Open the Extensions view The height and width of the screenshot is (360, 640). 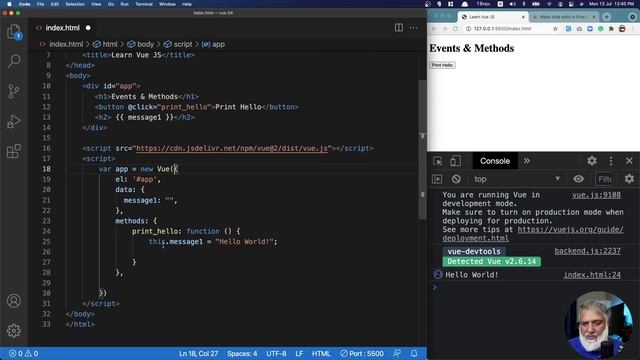coord(14,151)
